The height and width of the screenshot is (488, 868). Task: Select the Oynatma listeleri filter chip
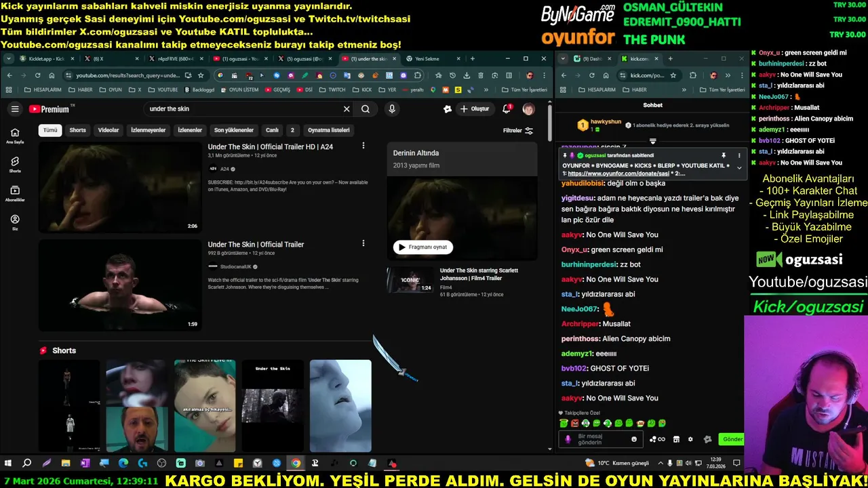point(329,130)
